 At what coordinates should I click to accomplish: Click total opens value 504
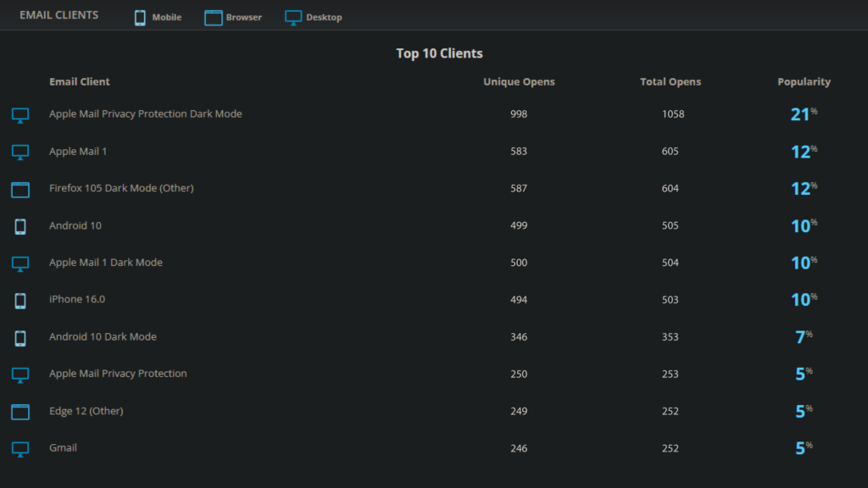(x=670, y=263)
